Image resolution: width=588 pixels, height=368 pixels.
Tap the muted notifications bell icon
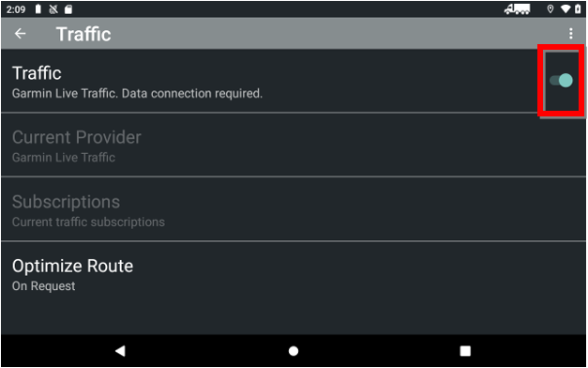click(x=53, y=9)
